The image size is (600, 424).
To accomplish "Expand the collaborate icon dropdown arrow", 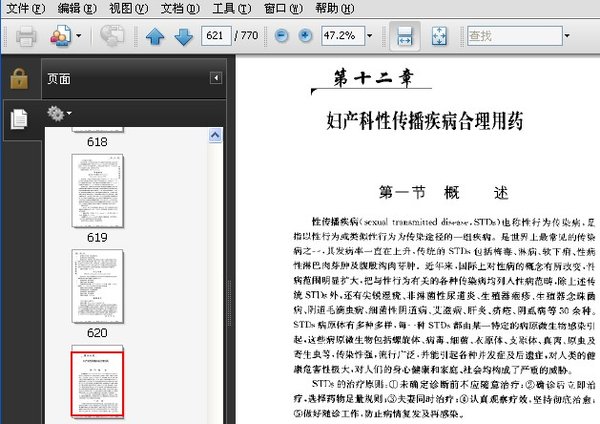I will coord(78,36).
